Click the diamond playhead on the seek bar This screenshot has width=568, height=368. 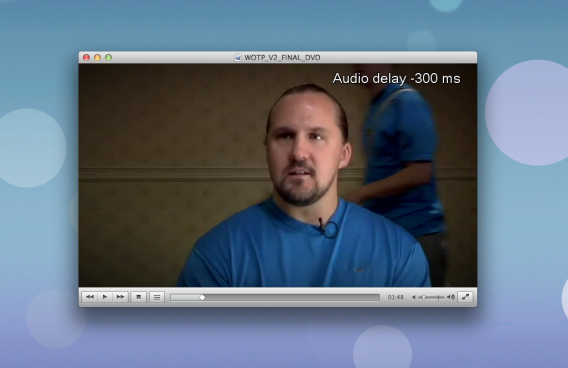click(202, 297)
